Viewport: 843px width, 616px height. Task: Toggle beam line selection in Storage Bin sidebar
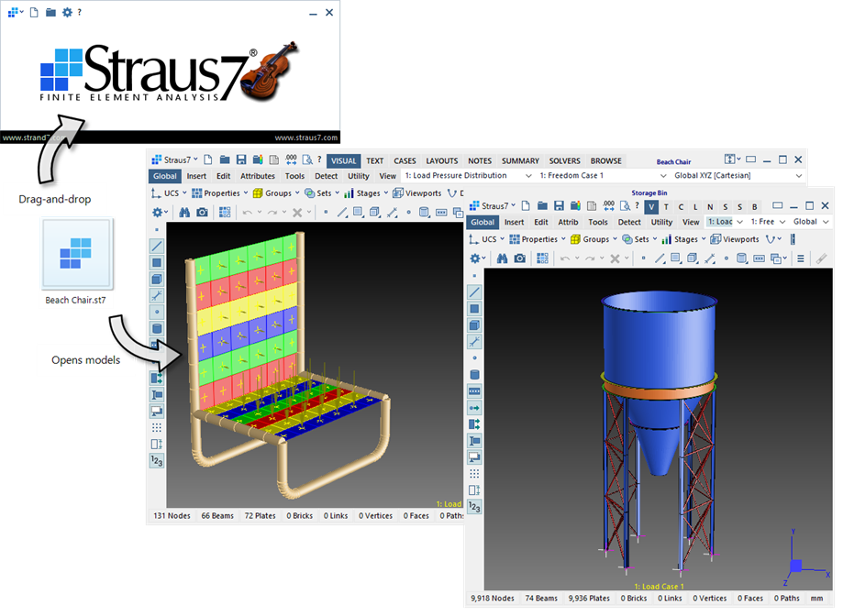click(474, 292)
